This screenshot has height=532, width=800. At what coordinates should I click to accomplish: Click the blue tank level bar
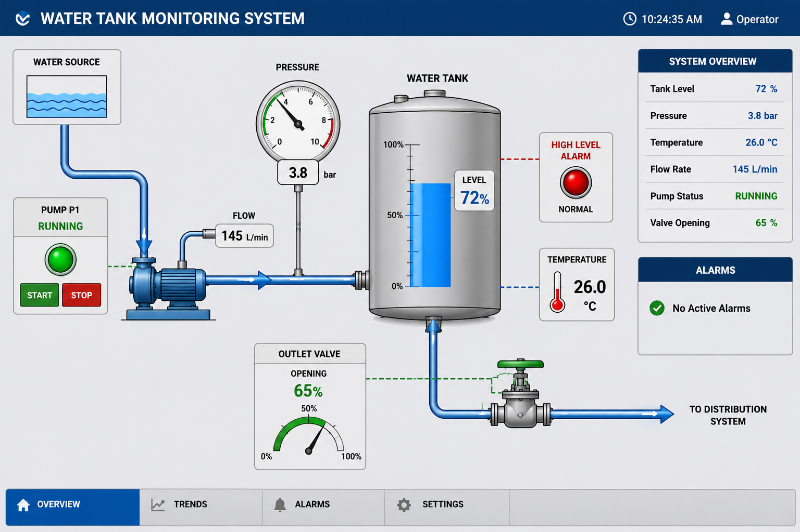pyautogui.click(x=431, y=235)
